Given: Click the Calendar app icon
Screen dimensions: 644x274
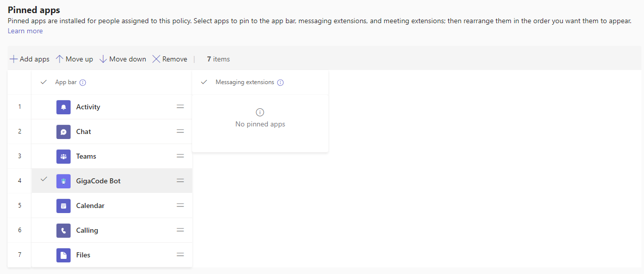Looking at the screenshot, I should [x=64, y=205].
